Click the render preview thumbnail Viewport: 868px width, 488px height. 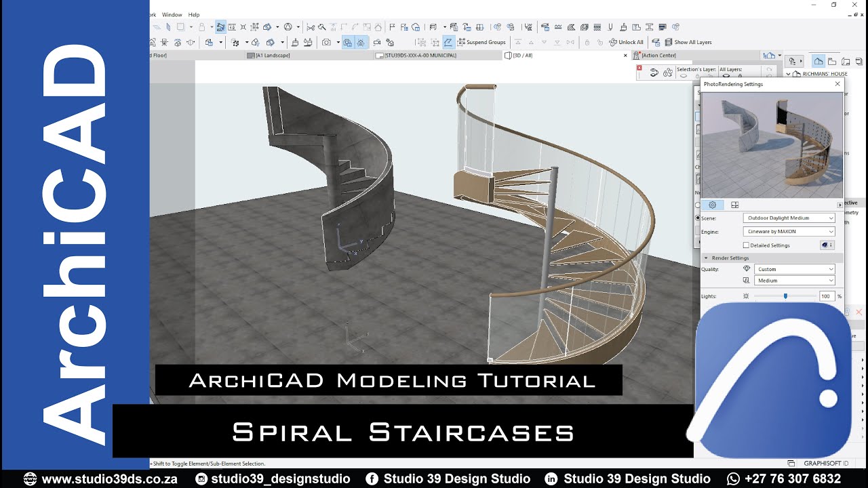coord(772,145)
